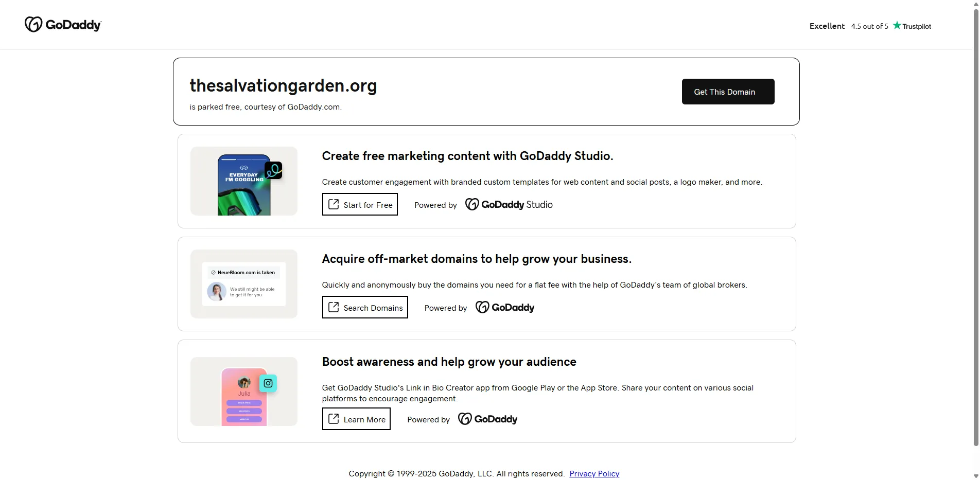The image size is (980, 480).
Task: Click the external link icon inside Search Domains
Action: click(x=335, y=307)
